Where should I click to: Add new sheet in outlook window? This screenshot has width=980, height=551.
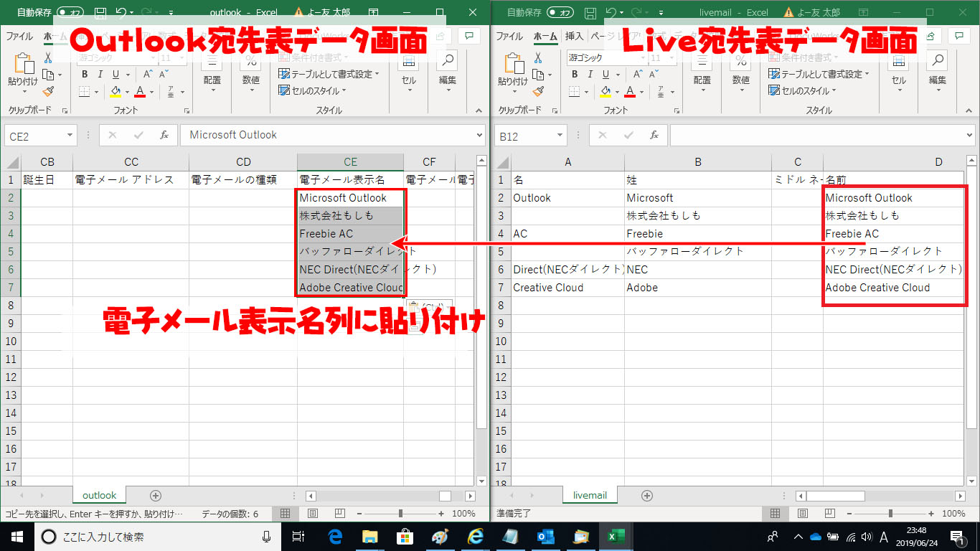[x=156, y=495]
